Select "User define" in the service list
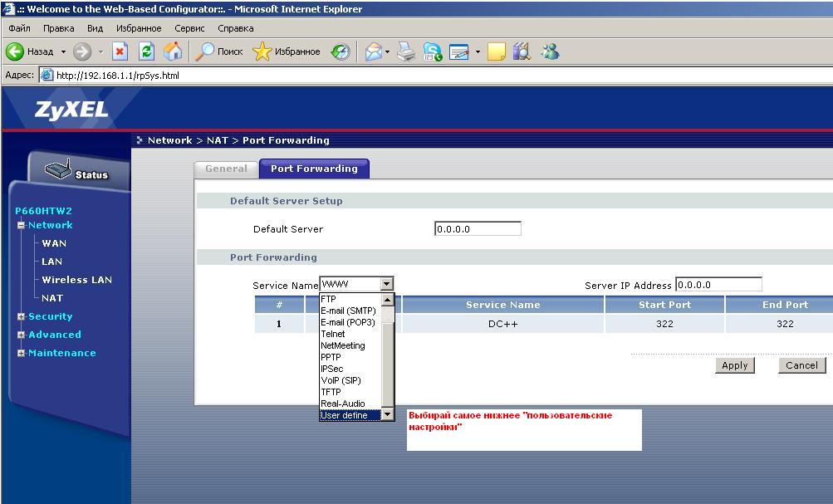 pyautogui.click(x=345, y=415)
